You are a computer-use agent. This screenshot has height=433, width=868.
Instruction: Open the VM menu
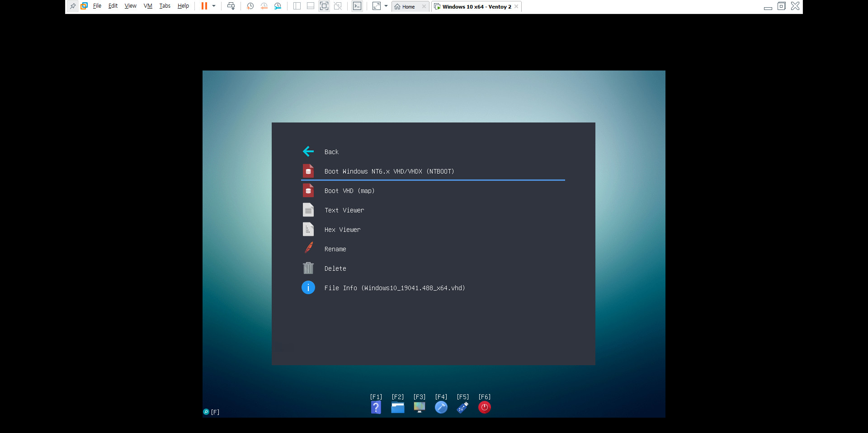tap(148, 6)
